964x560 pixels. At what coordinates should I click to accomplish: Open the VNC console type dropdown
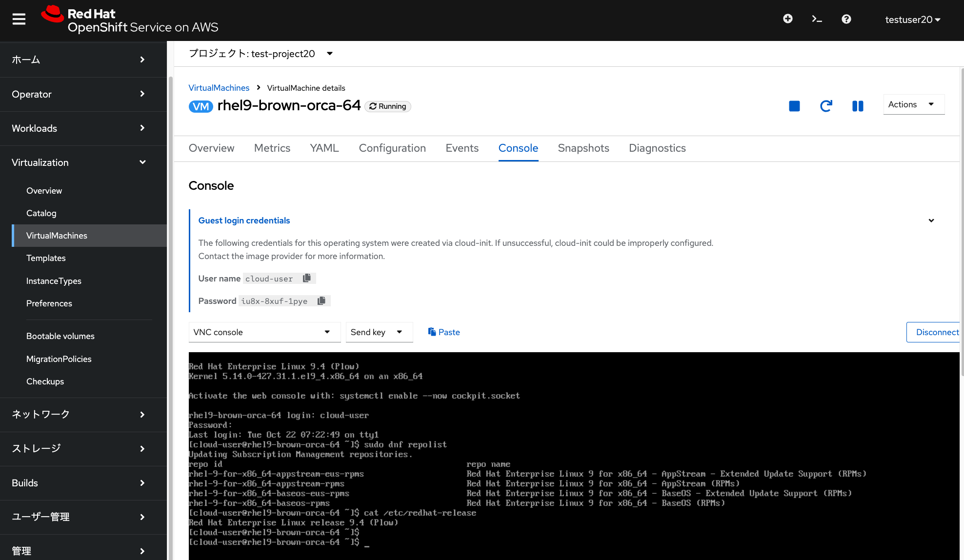265,332
